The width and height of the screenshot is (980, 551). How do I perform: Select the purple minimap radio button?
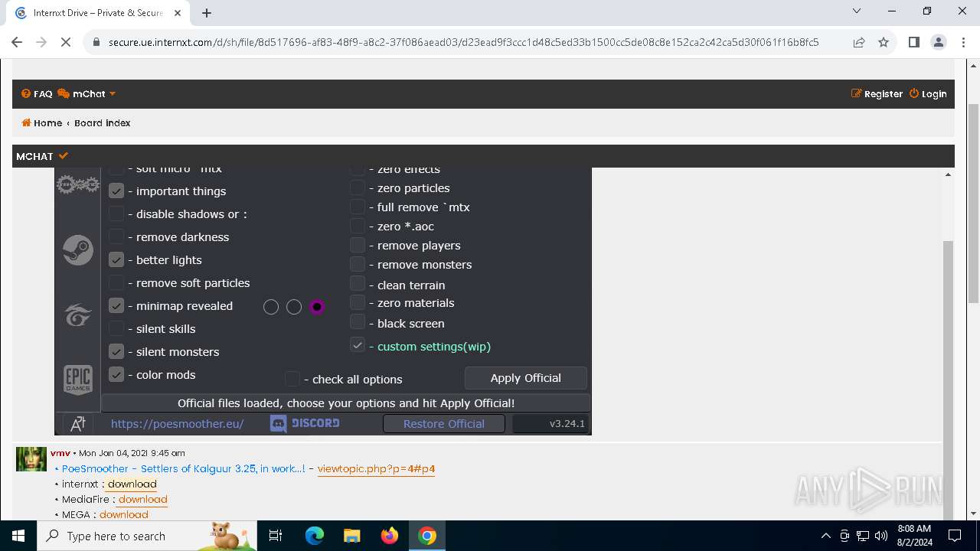317,307
